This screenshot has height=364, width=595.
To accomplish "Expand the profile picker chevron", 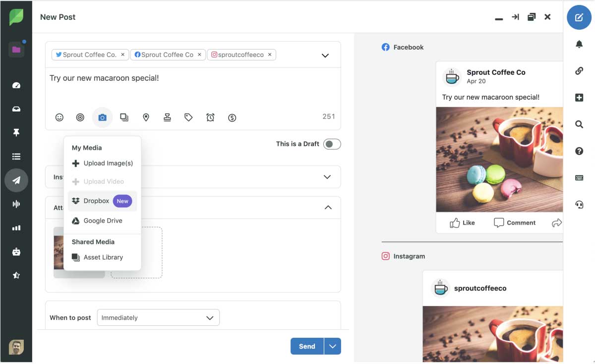I will point(325,56).
